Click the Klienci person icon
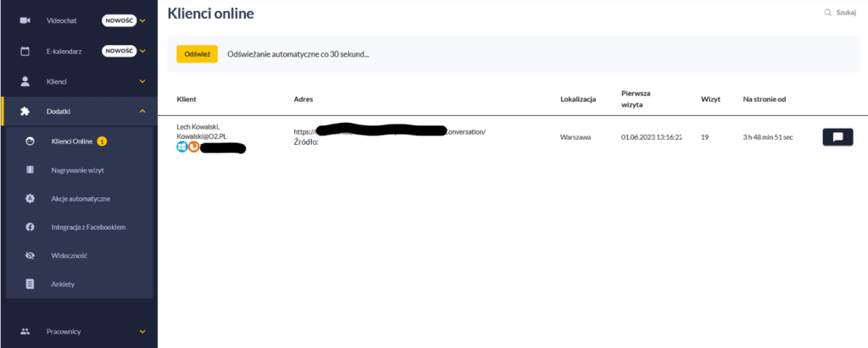This screenshot has height=348, width=868. pyautogui.click(x=25, y=81)
